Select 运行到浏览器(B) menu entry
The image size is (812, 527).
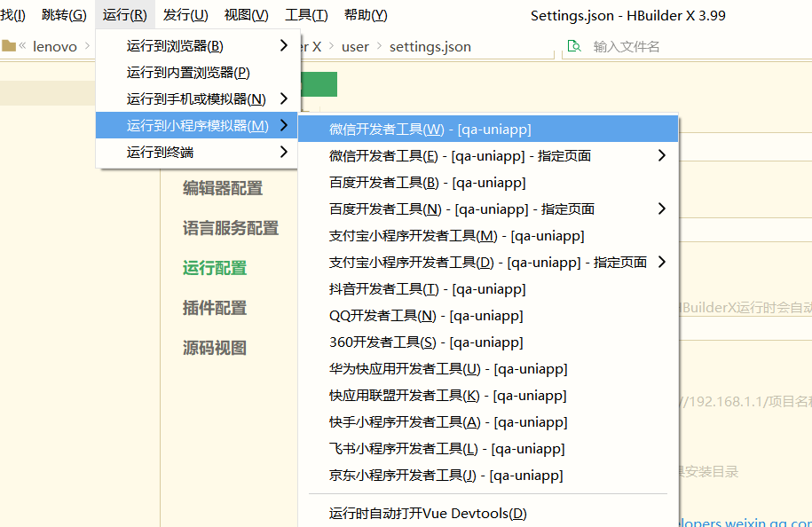(x=196, y=45)
